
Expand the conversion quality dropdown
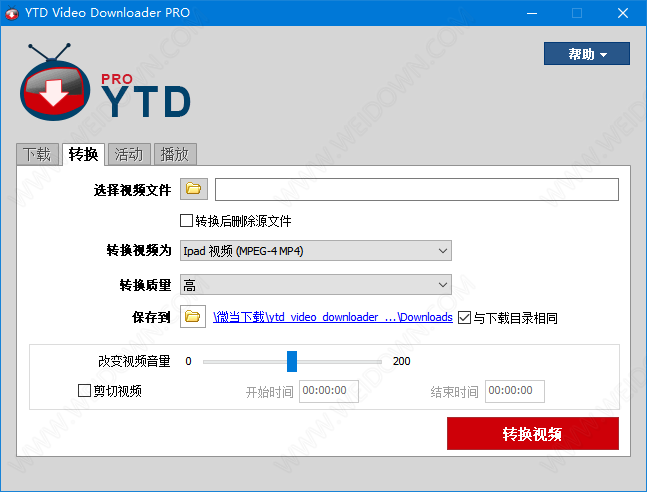[316, 285]
